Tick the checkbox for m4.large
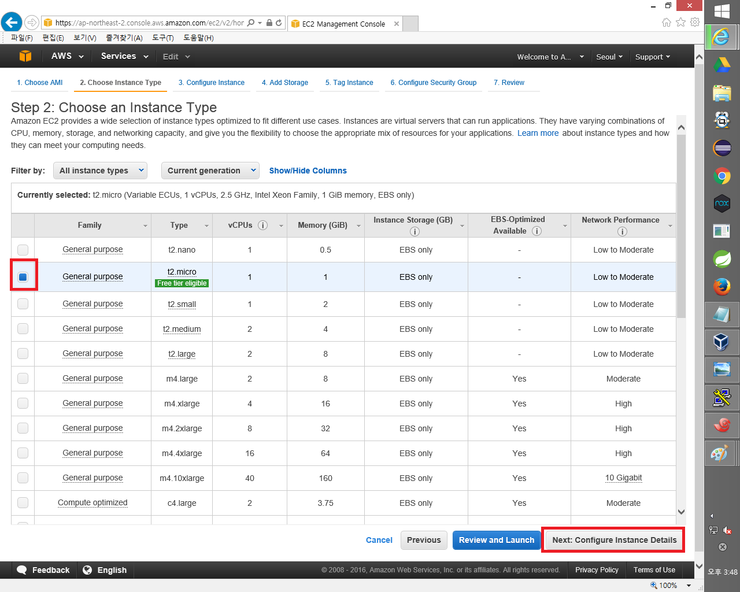 [x=23, y=379]
